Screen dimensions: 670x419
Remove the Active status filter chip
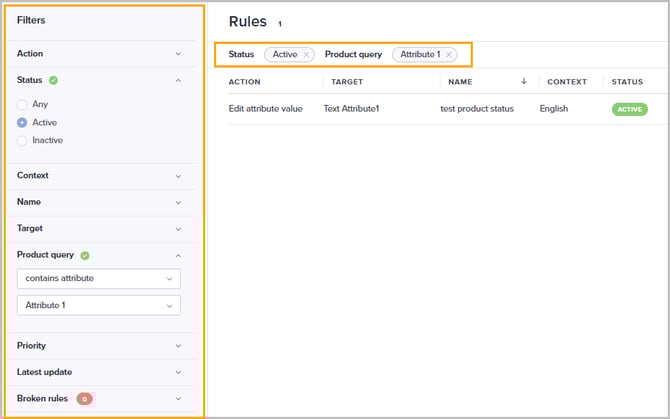[x=306, y=54]
